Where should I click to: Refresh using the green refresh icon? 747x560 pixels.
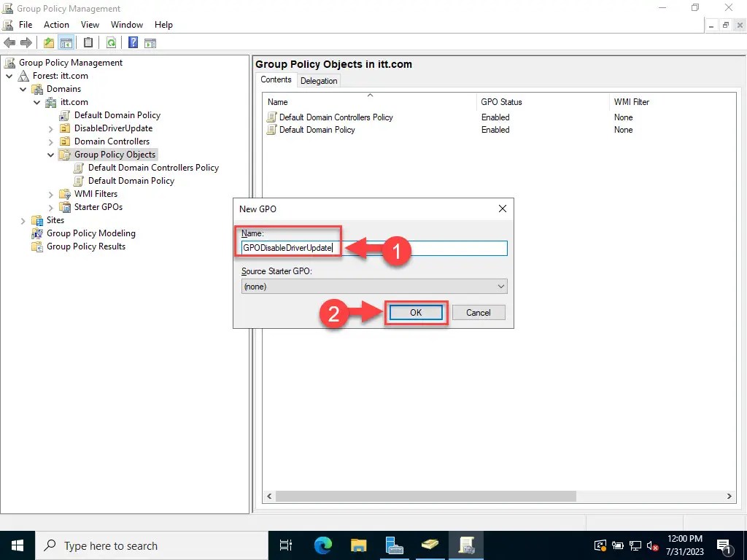(x=111, y=42)
